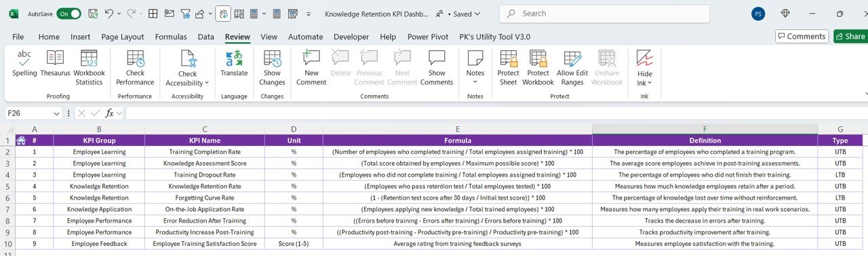Image resolution: width=868 pixels, height=256 pixels.
Task: Switch to the Home tab
Action: pos(49,37)
